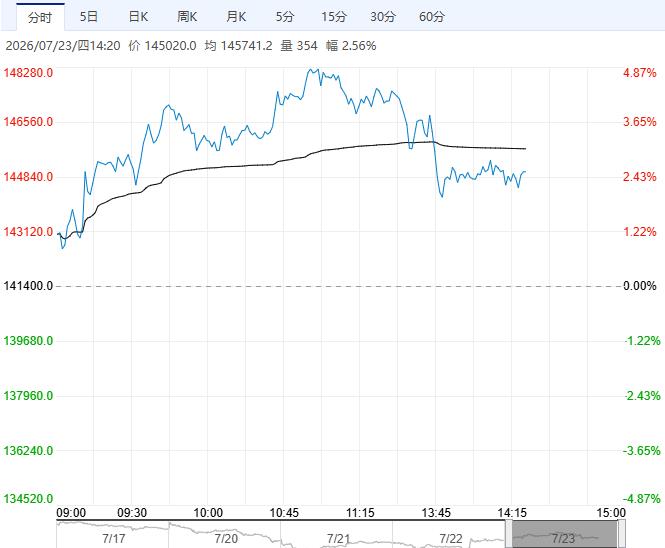The width and height of the screenshot is (665, 548).
Task: Click the highlighted 7/23 range selection
Action: click(x=565, y=535)
